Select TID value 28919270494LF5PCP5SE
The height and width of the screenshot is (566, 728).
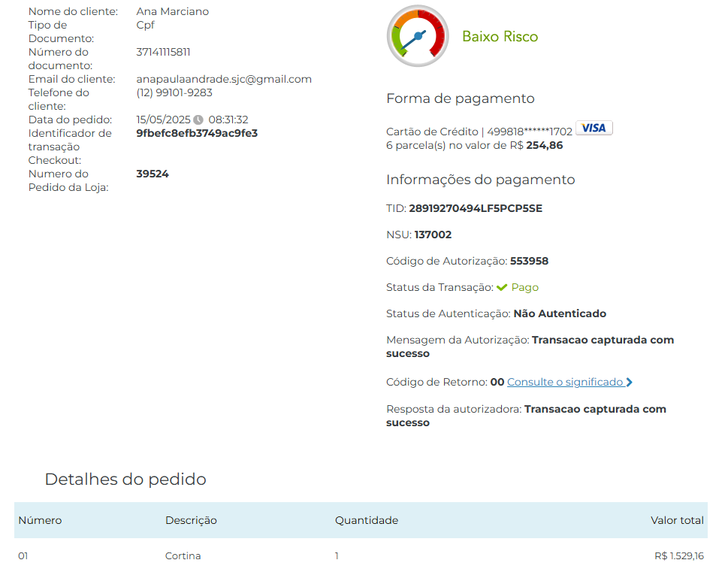[476, 208]
